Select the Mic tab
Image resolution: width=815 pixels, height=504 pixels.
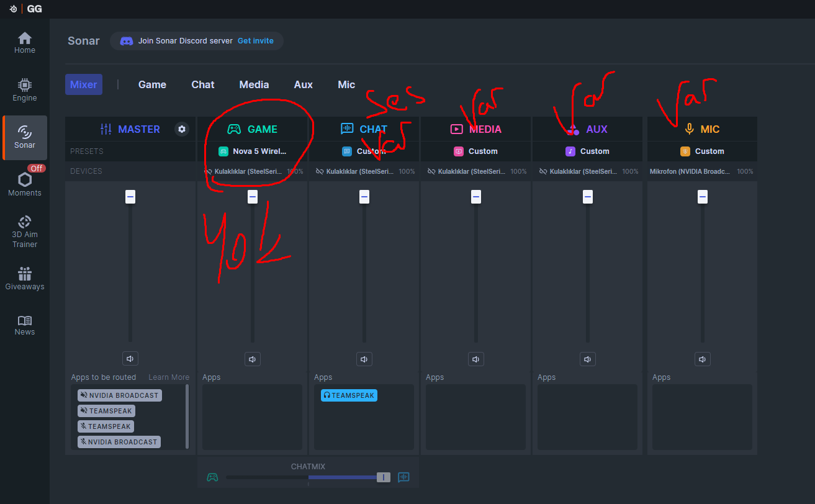pos(346,84)
